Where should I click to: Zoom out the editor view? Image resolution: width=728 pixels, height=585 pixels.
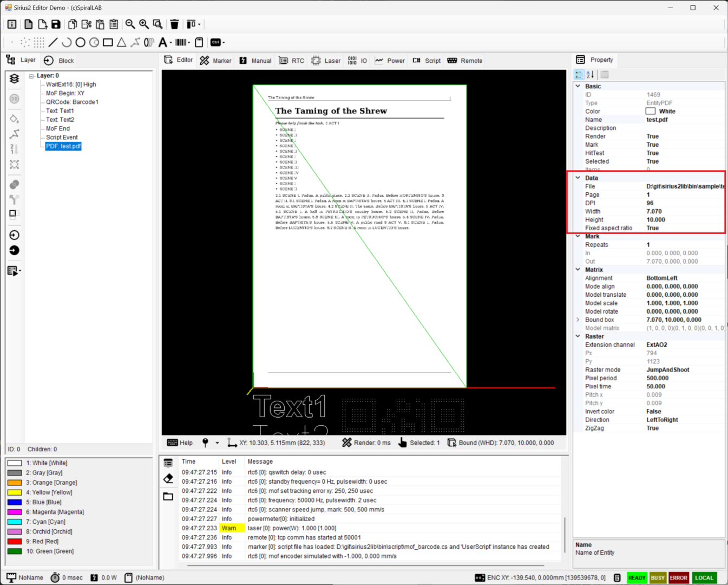point(130,24)
